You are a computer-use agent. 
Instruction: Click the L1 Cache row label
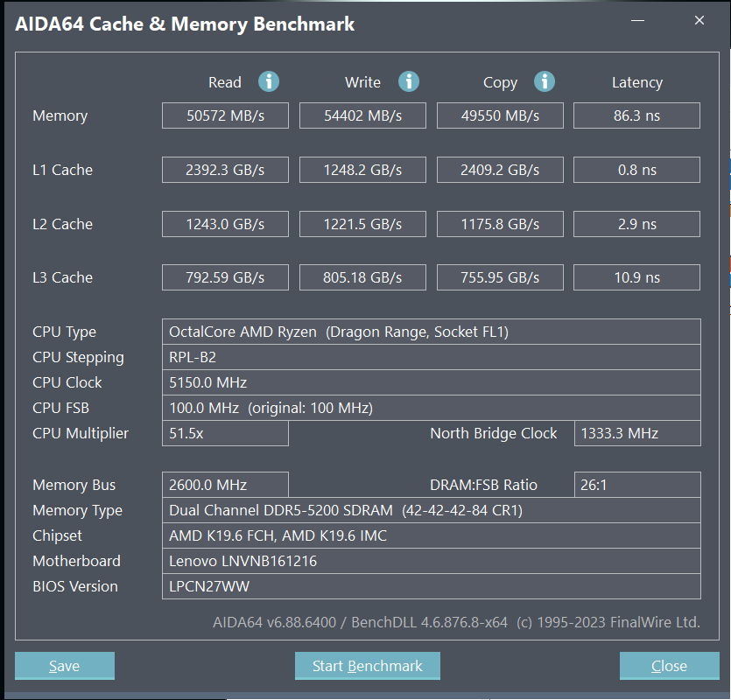click(62, 170)
